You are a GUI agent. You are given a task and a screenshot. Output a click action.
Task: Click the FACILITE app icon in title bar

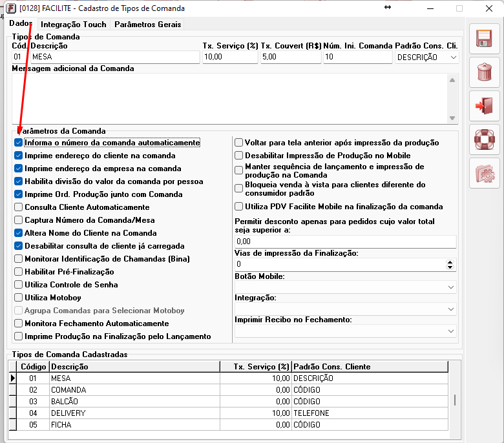point(11,8)
